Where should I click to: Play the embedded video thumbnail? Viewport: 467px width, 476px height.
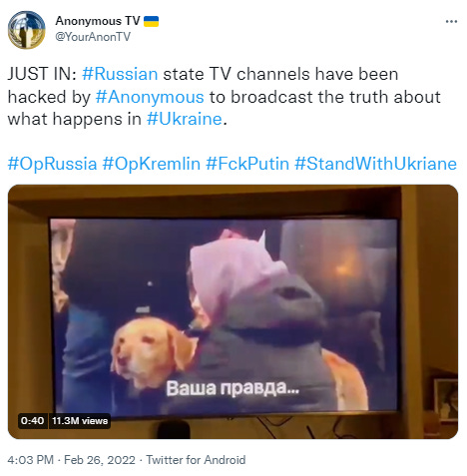tap(233, 311)
